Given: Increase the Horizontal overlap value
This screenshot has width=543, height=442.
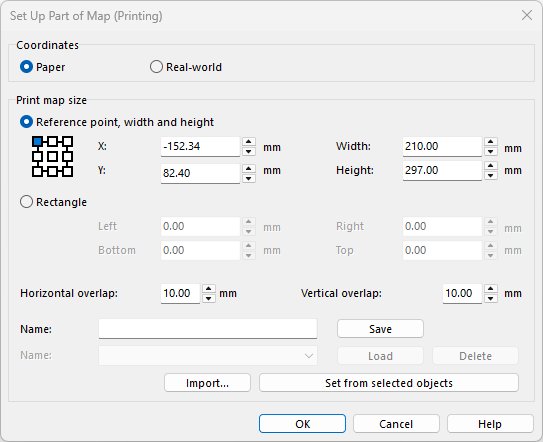Looking at the screenshot, I should point(208,289).
